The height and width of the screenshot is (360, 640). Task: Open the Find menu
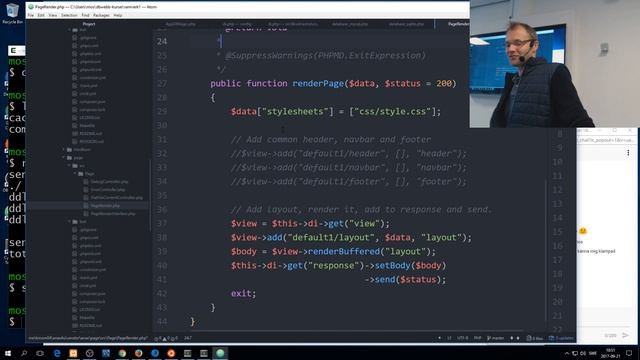85,15
